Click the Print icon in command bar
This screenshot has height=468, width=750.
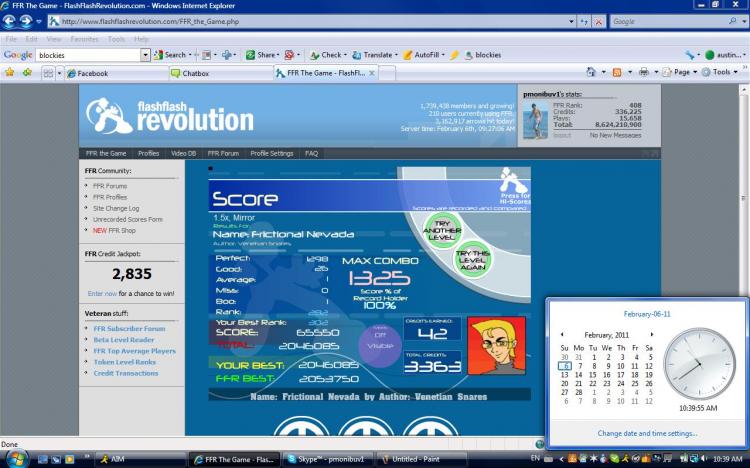[644, 72]
